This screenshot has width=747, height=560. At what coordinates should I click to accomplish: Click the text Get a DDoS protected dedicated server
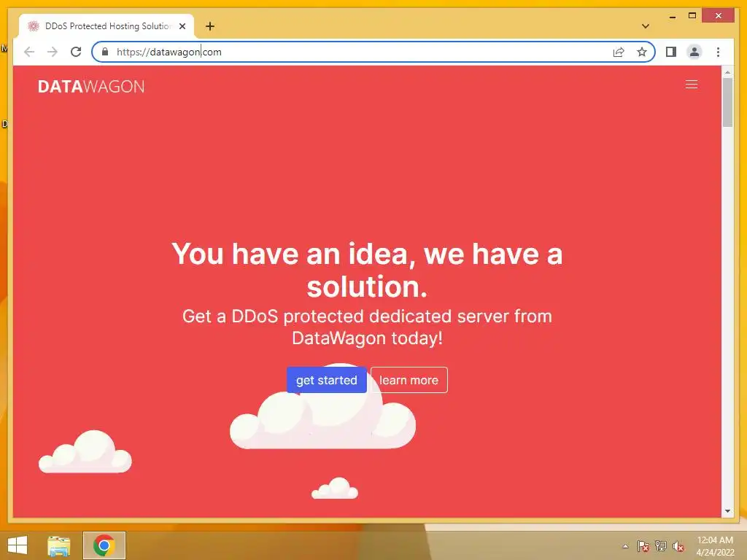[368, 327]
